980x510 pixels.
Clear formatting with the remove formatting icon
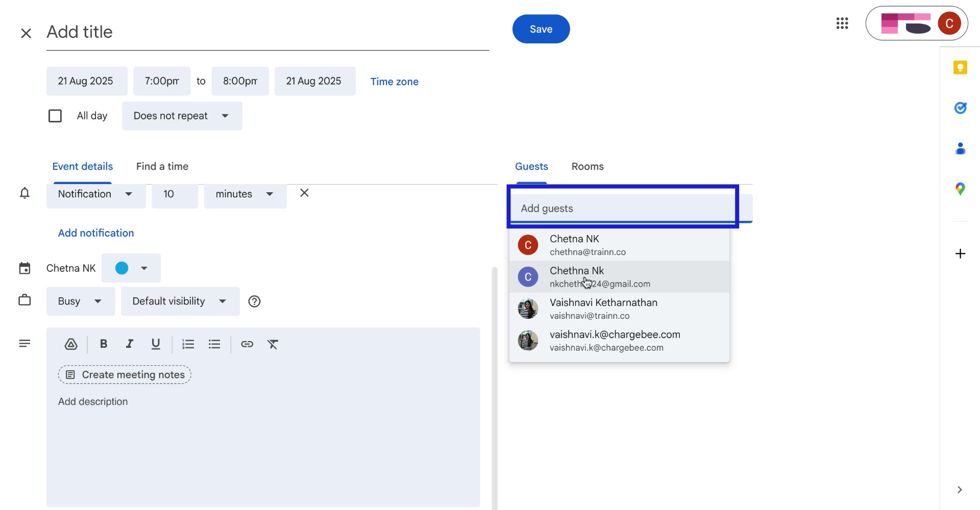[x=273, y=344]
